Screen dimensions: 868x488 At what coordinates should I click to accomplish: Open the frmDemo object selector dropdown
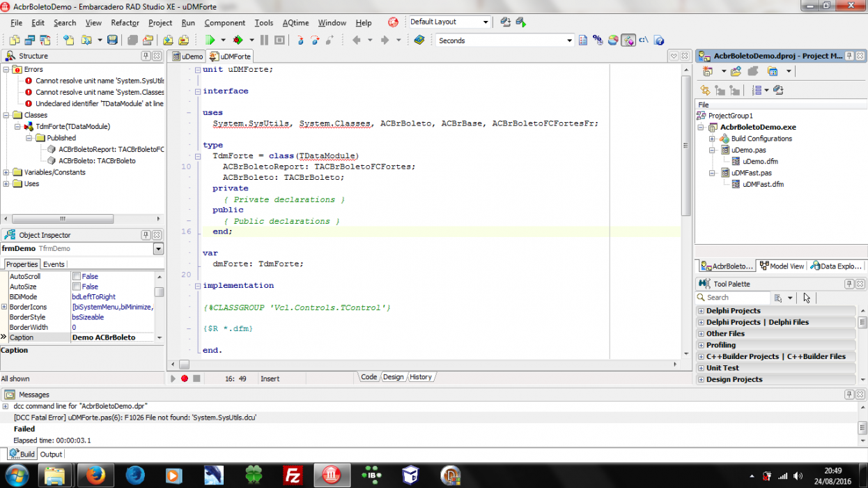coord(158,249)
